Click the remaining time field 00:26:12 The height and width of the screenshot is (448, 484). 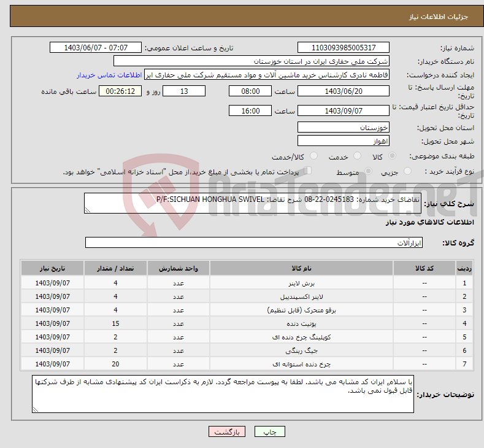[120, 91]
